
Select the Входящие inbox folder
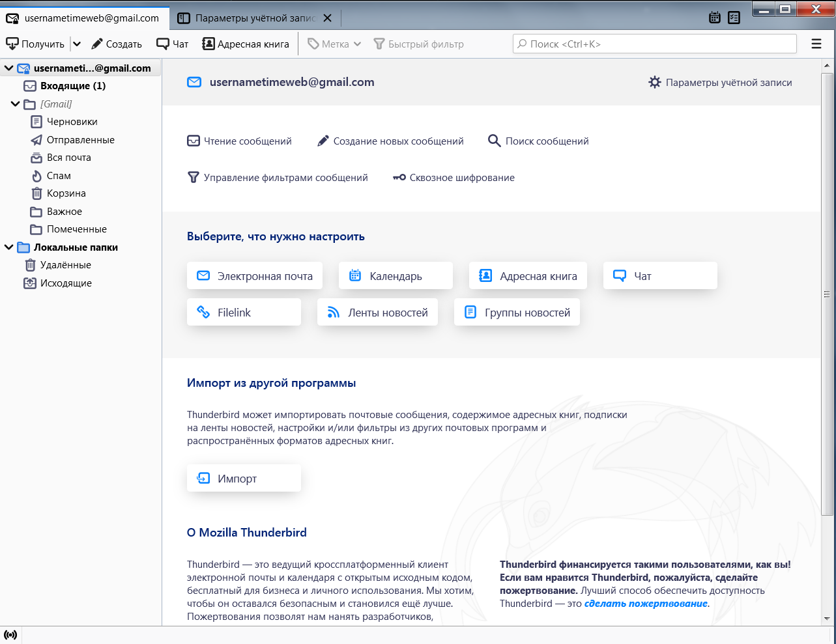pyautogui.click(x=72, y=86)
